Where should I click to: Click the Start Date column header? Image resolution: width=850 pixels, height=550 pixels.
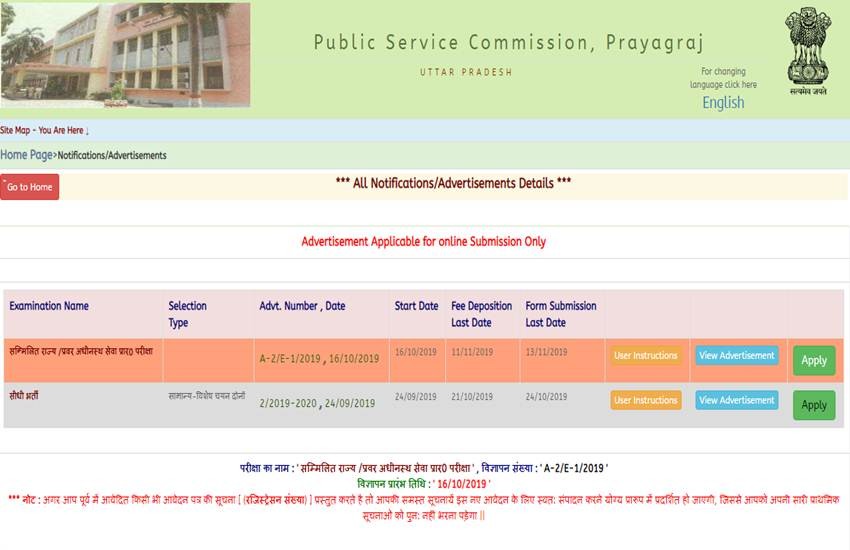click(416, 306)
